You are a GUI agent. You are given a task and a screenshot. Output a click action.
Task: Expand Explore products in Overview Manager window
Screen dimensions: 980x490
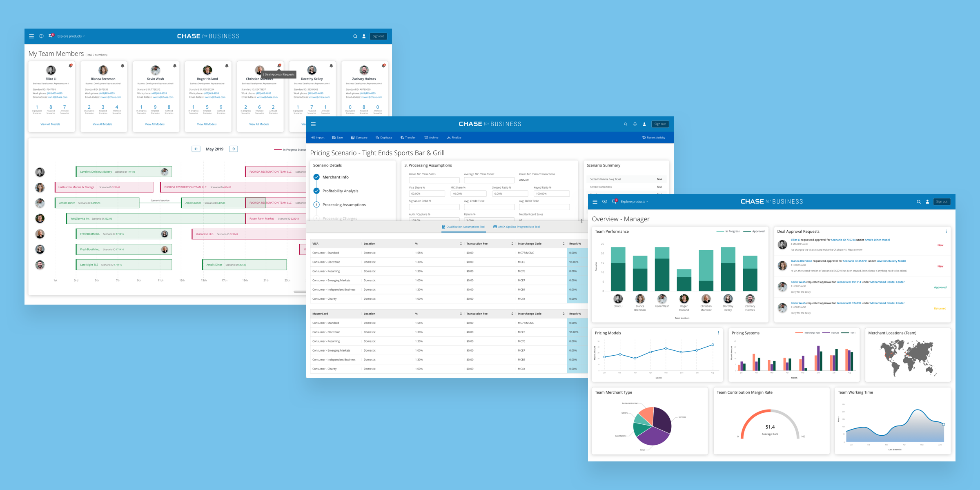pyautogui.click(x=635, y=202)
